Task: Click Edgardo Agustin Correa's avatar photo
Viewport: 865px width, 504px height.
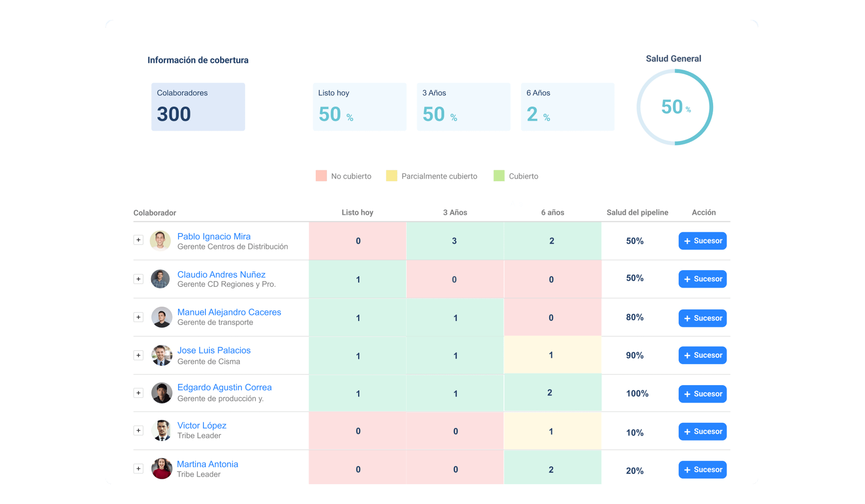Action: click(x=162, y=393)
